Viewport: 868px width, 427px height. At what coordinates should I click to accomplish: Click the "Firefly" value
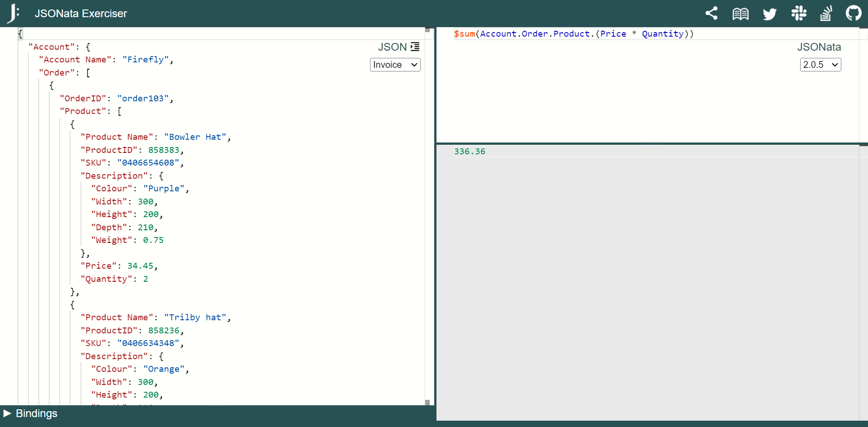146,60
